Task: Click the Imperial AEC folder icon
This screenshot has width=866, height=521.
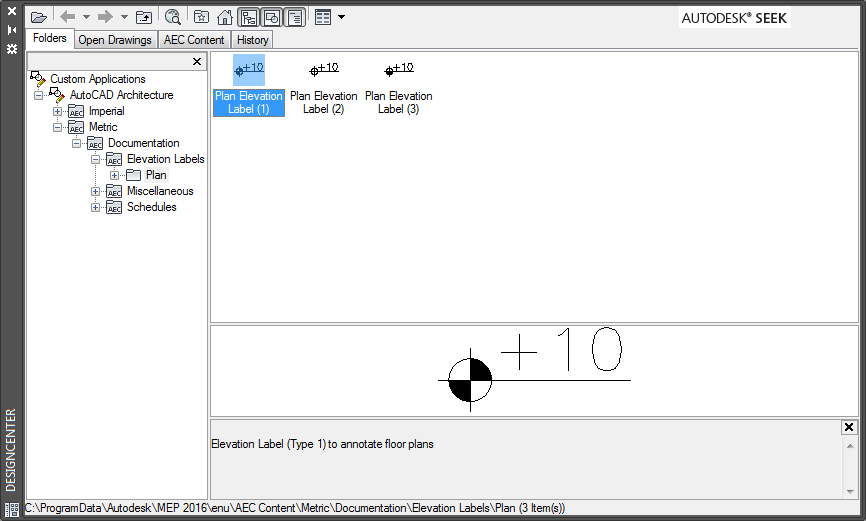Action: tap(76, 112)
